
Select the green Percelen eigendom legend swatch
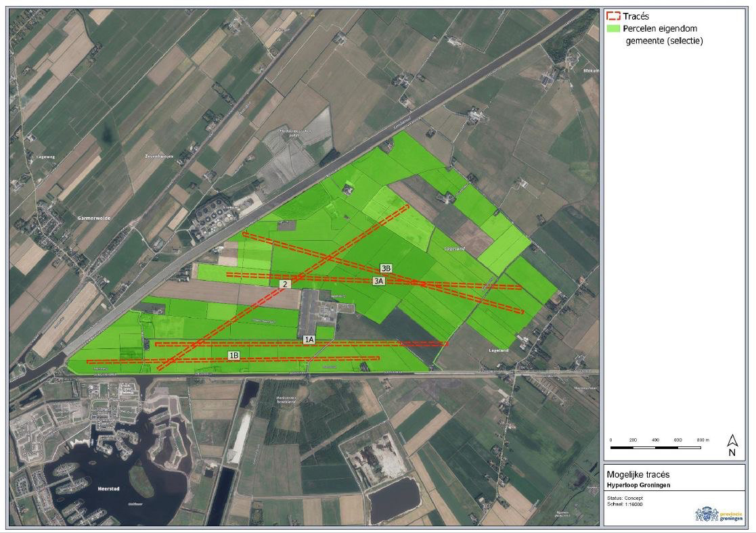click(x=613, y=28)
